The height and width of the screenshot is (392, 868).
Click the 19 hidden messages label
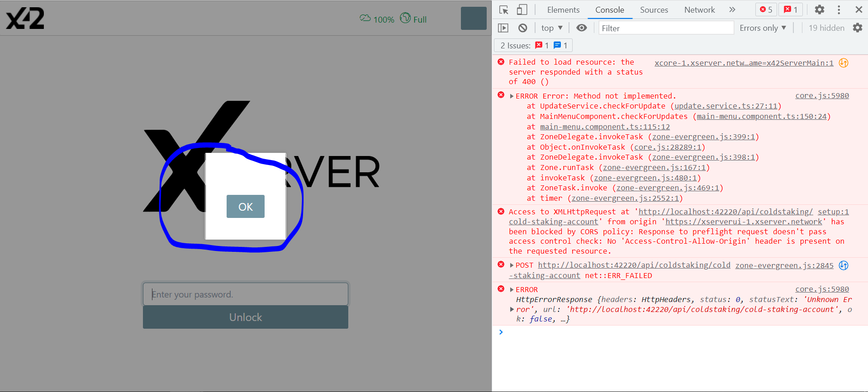826,28
